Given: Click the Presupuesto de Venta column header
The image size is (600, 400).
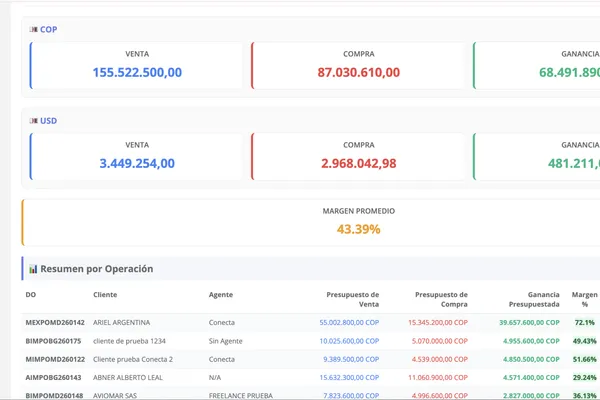Looking at the screenshot, I should [x=352, y=299].
